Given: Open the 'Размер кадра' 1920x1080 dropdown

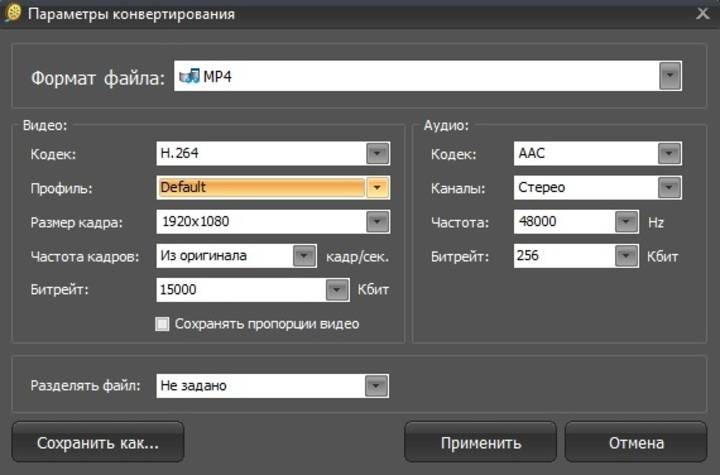Looking at the screenshot, I should click(377, 221).
